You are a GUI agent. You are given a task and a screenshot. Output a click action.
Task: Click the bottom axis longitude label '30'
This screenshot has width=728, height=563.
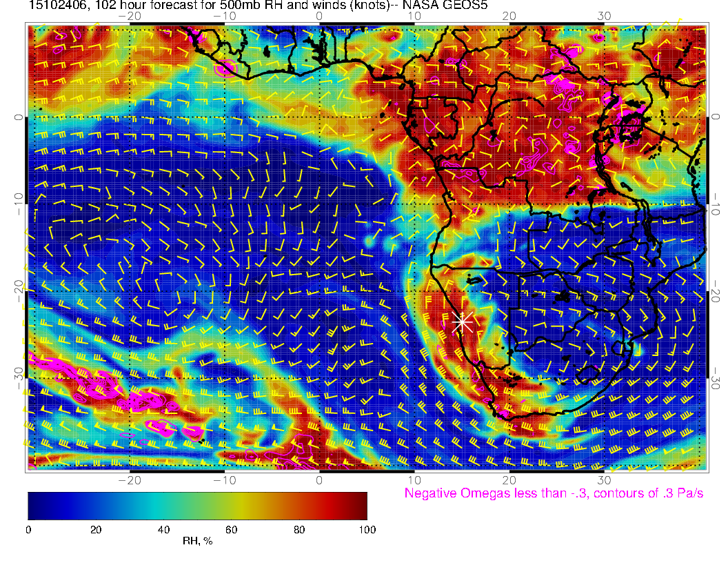click(604, 480)
